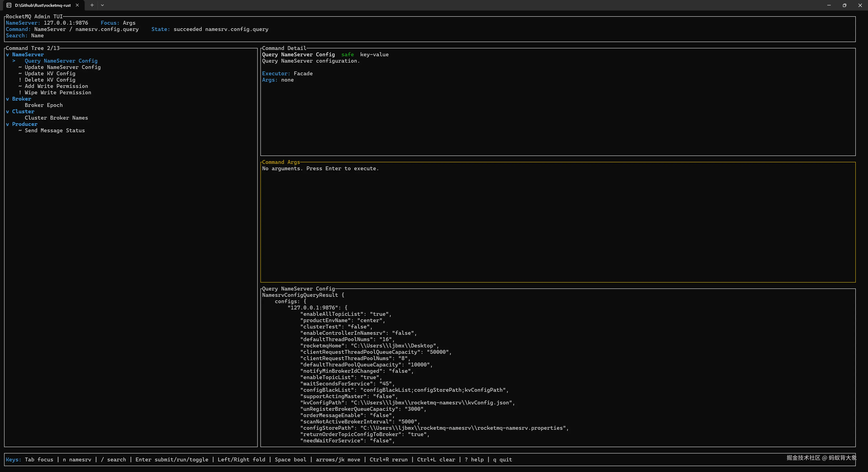
Task: Click the "127.0.0.1:9876" key in result output
Action: point(313,308)
